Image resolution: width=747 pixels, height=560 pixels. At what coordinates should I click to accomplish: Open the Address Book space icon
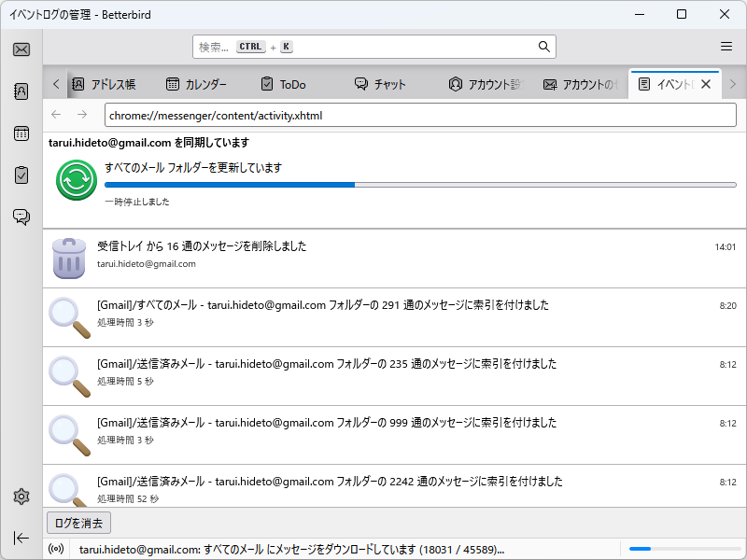point(21,91)
